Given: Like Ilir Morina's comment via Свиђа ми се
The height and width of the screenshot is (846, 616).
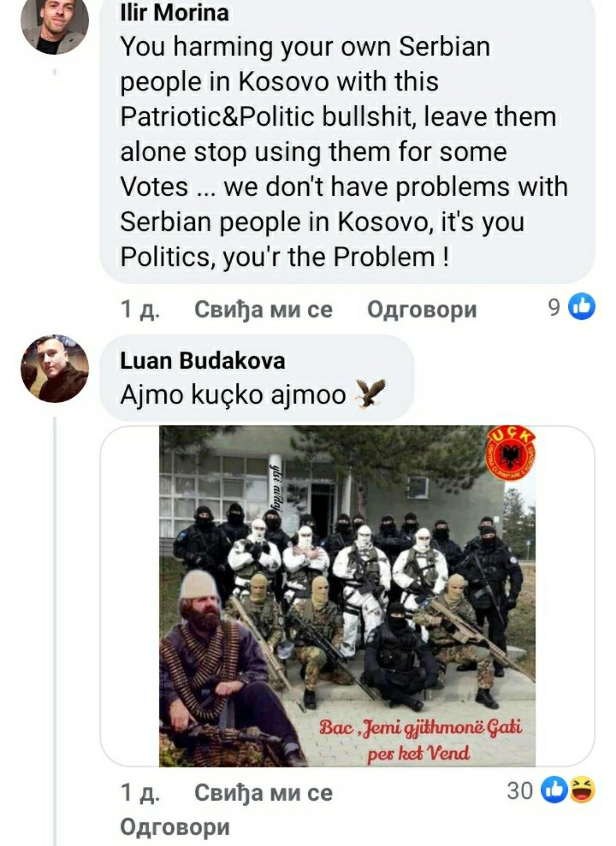Looking at the screenshot, I should click(x=263, y=309).
